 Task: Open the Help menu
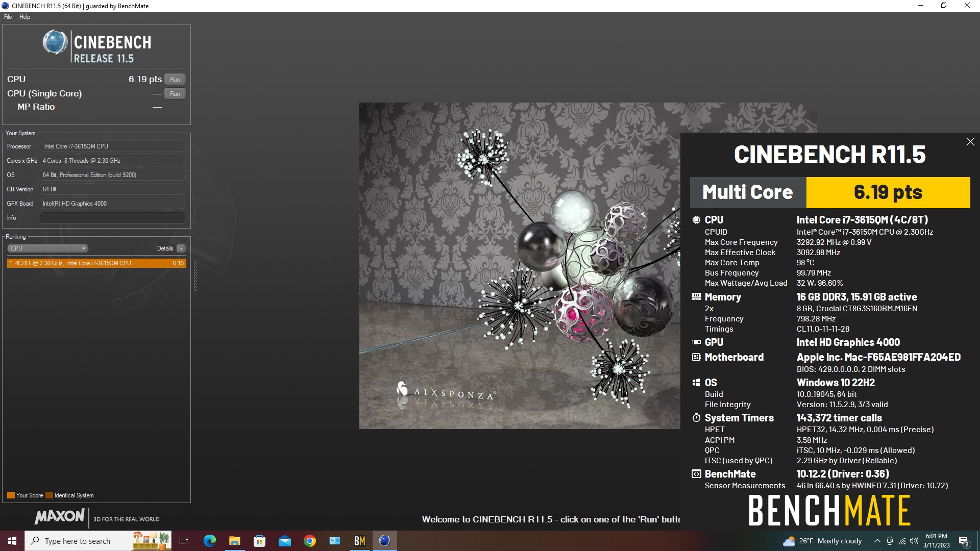click(x=24, y=17)
